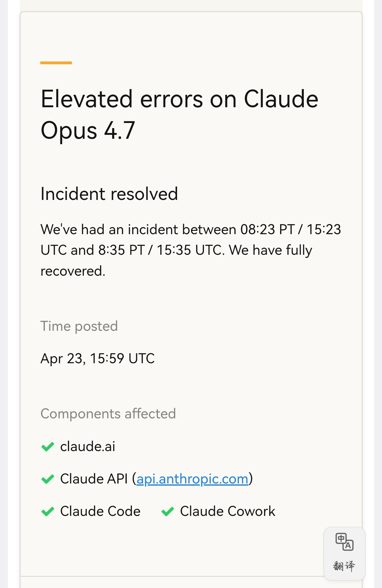This screenshot has height=588, width=382.
Task: Click the Claude Code component label
Action: pyautogui.click(x=100, y=511)
